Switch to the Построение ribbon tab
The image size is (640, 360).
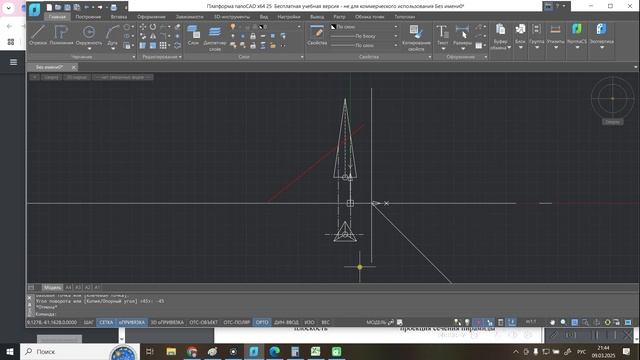[x=88, y=17]
